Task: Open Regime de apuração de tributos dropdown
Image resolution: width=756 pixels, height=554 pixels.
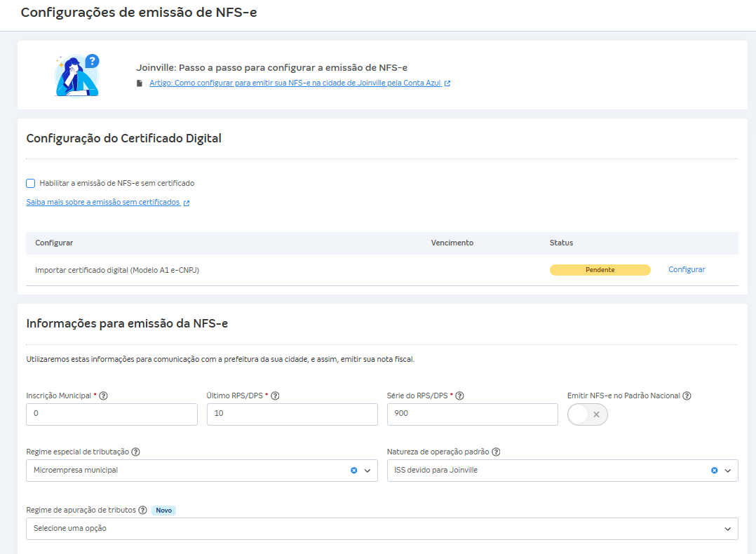Action: [382, 529]
